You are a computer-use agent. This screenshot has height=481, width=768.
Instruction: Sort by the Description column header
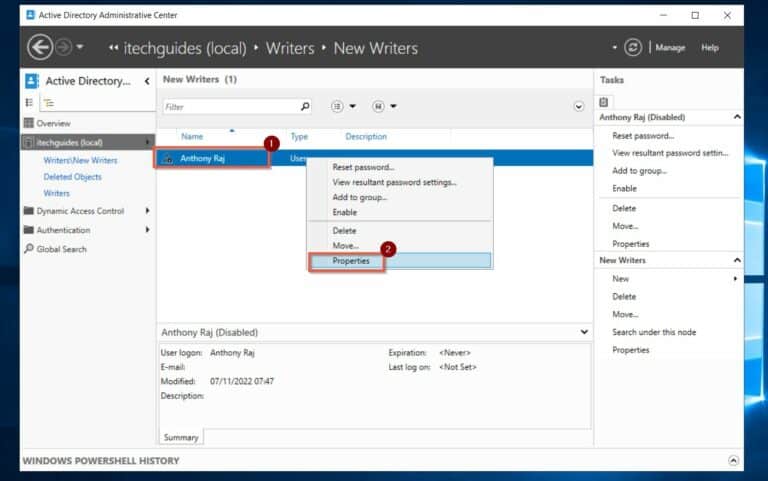point(366,137)
